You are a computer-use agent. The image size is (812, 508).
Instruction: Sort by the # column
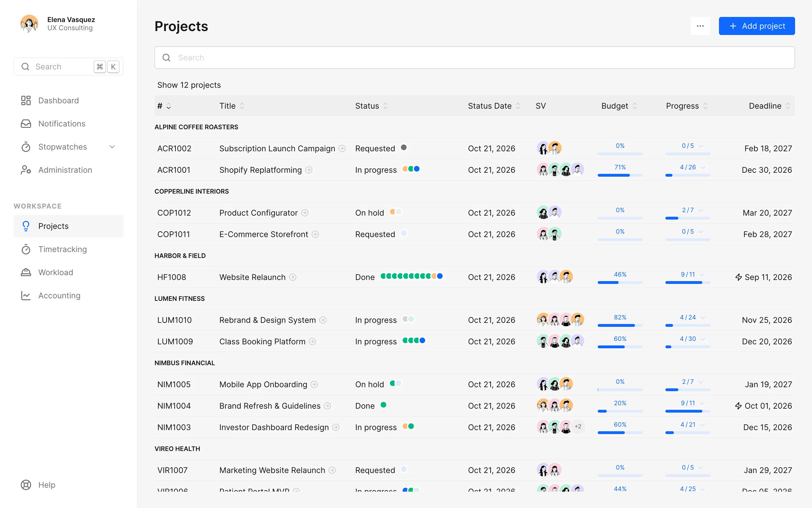(x=164, y=106)
